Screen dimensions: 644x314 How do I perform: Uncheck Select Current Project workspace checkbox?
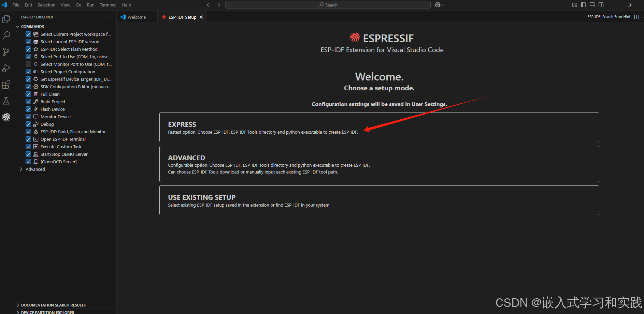28,34
